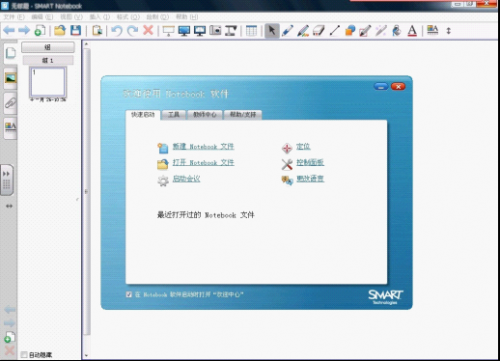This screenshot has height=361, width=500.
Task: Select the Shape Recognition Pen tool
Action: (x=365, y=31)
